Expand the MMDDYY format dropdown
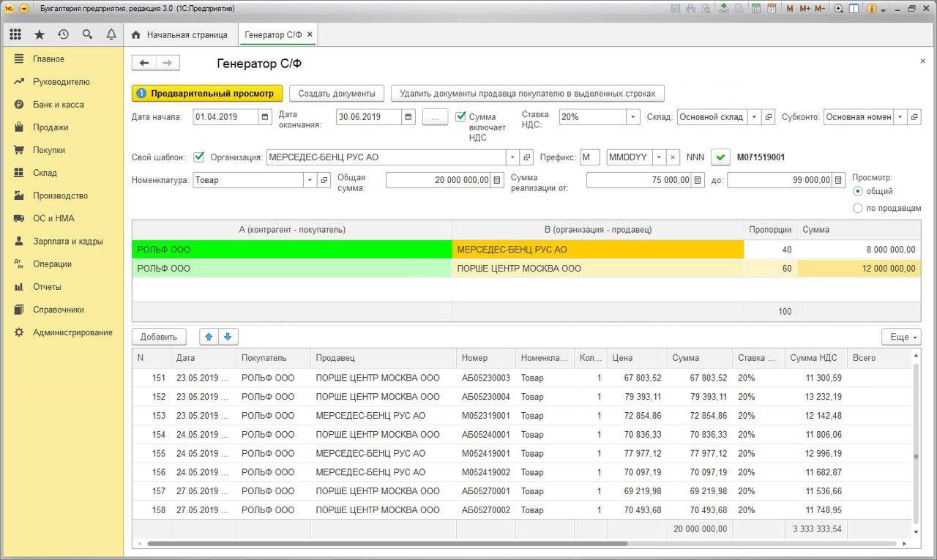 (x=660, y=157)
